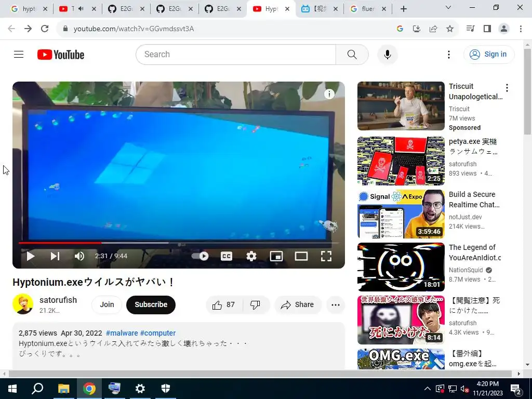Go to YouTube home via logo

click(61, 55)
